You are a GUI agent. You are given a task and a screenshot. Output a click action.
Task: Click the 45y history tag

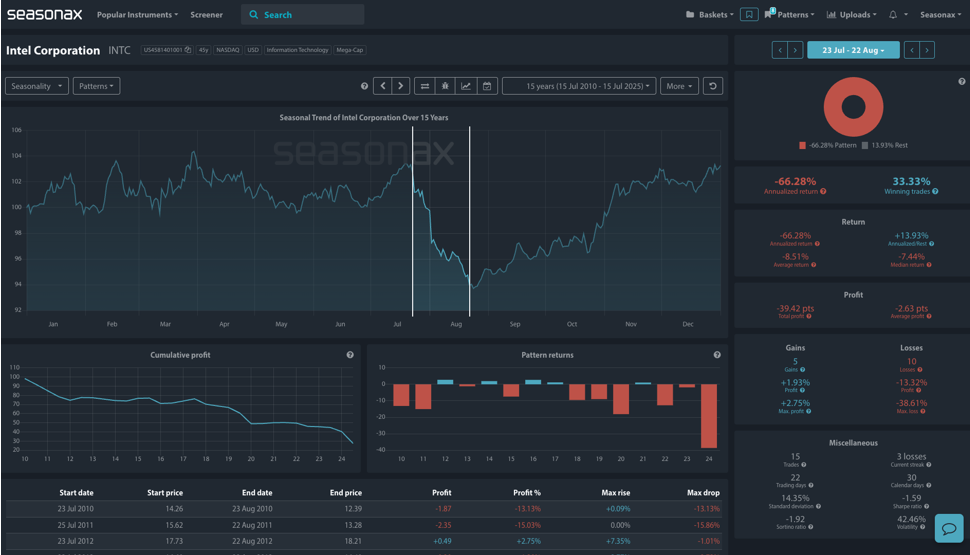[204, 50]
